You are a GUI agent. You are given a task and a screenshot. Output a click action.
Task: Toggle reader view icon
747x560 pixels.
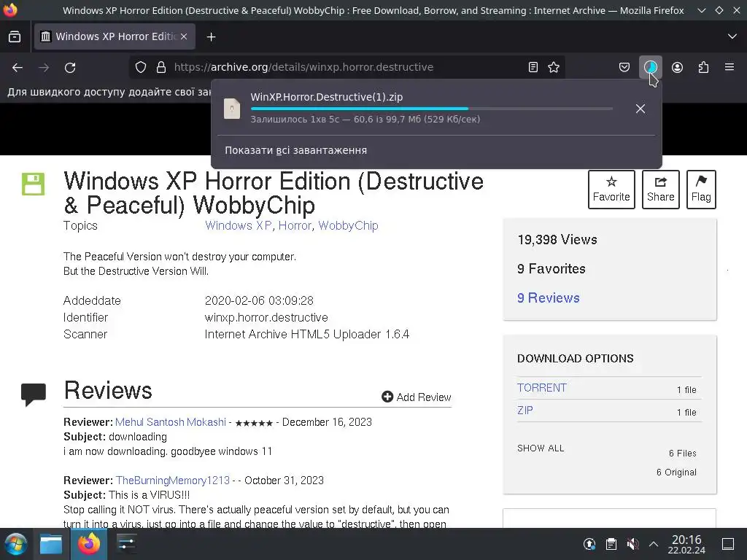(533, 67)
